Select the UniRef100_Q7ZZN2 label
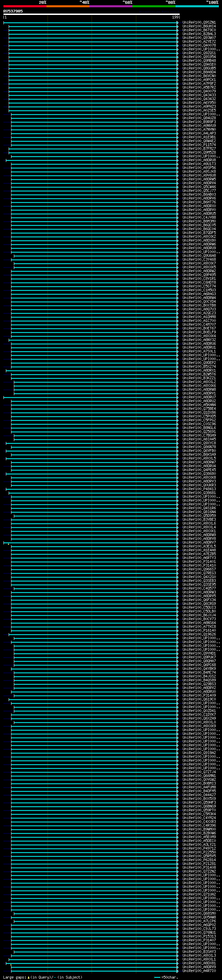The image size is (222, 980). [199, 871]
